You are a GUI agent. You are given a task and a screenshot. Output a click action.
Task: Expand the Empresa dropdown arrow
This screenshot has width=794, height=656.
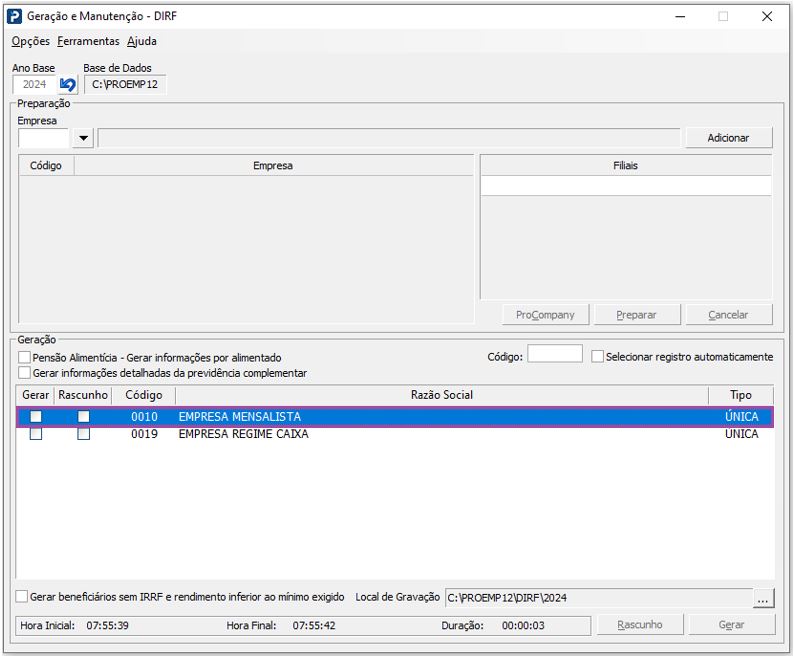pyautogui.click(x=84, y=138)
